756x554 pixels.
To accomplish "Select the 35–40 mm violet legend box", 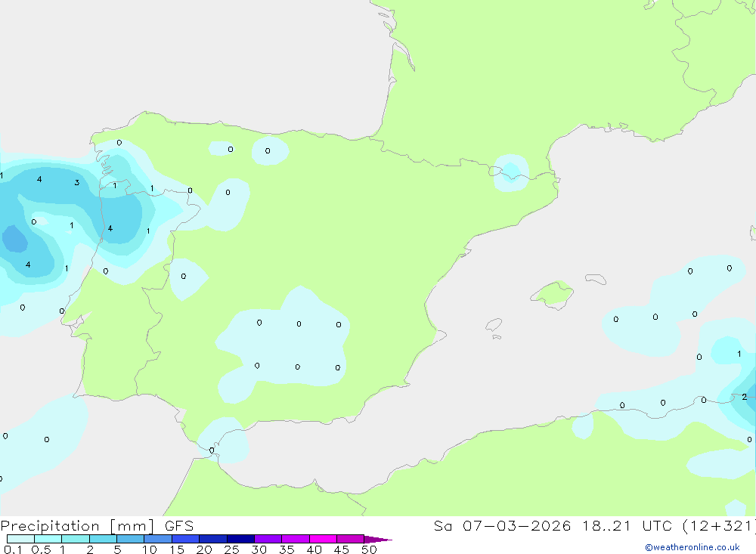I will (x=295, y=539).
